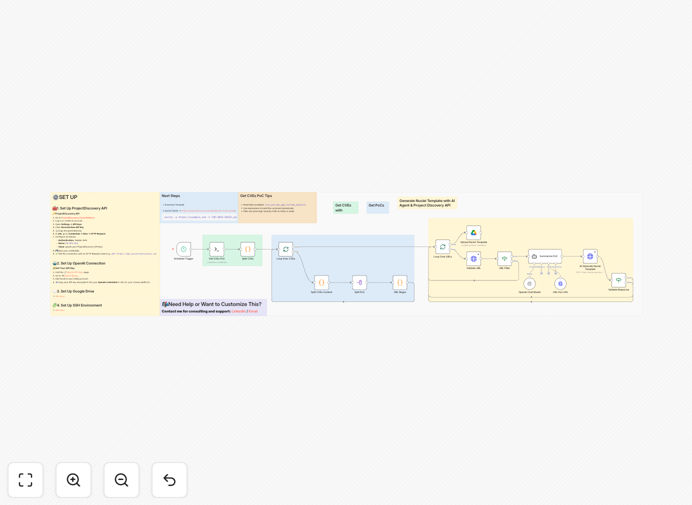The height and width of the screenshot is (505, 692).
Task: Zoom in on the workflow canvas
Action: pos(73,480)
